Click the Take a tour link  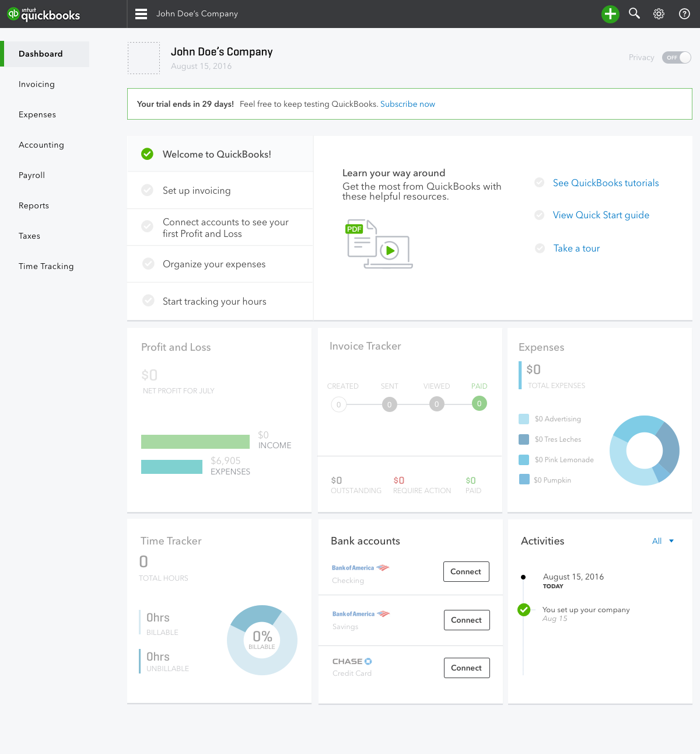tap(576, 249)
